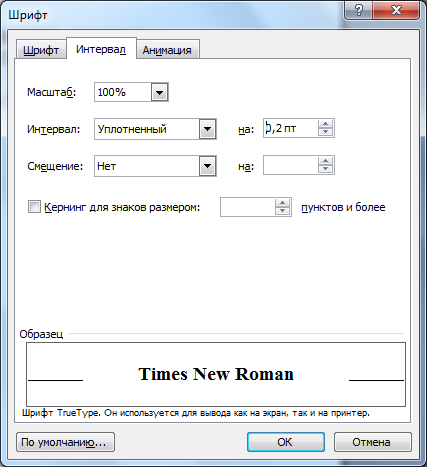Click the По умолчанию... button
This screenshot has width=427, height=467.
click(65, 442)
